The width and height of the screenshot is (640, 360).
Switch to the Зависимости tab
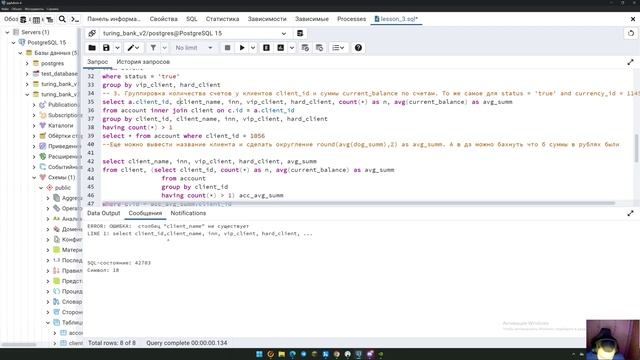267,19
